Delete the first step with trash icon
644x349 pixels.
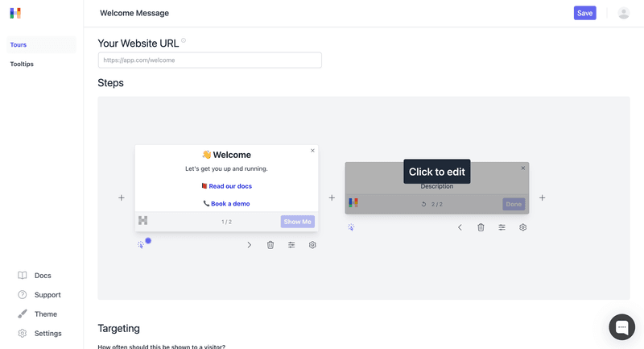[270, 245]
